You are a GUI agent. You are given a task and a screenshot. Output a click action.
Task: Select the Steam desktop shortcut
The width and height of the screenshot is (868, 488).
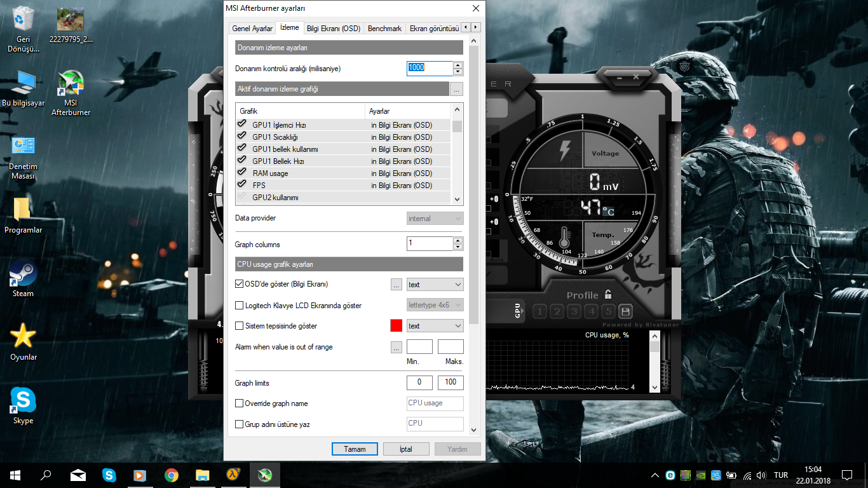pos(24,280)
